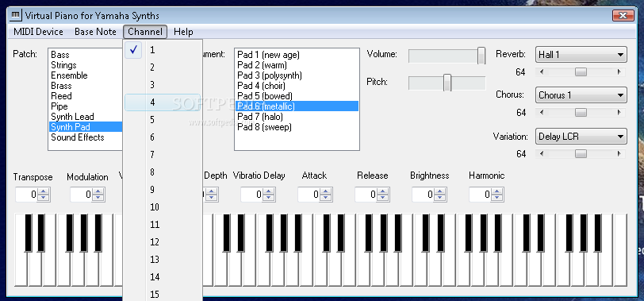The height and width of the screenshot is (301, 644).
Task: Close the open Channel menu
Action: tap(145, 32)
